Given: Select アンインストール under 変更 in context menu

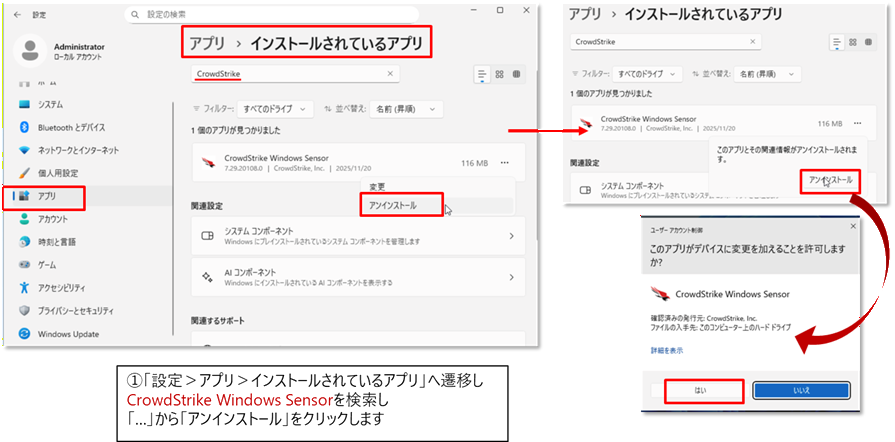Looking at the screenshot, I should (x=393, y=206).
